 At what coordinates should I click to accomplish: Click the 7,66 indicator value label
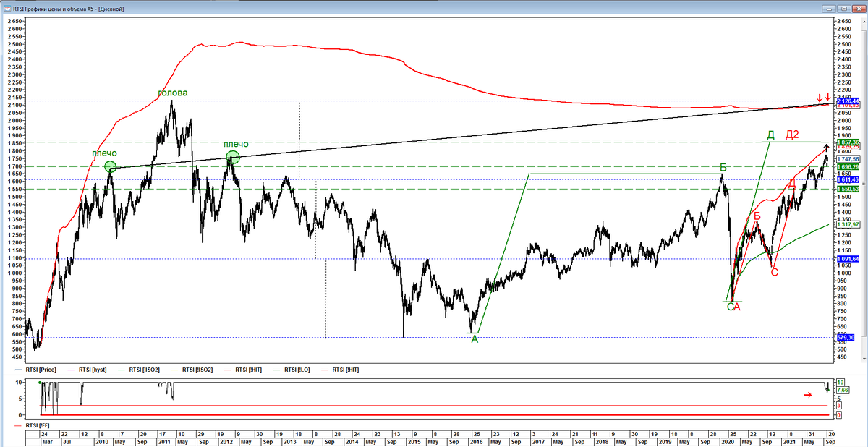point(842,389)
